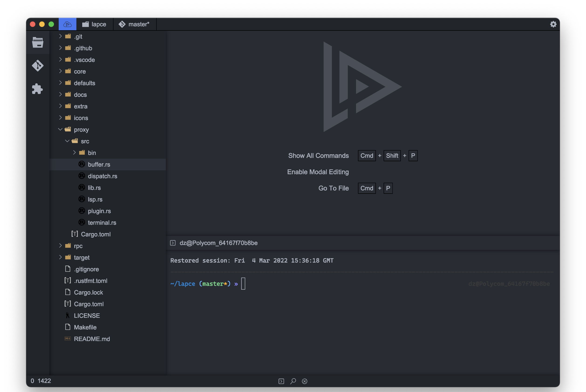Click the terminal icon in the status bar
Screen dimensions: 586x392
tap(281, 381)
